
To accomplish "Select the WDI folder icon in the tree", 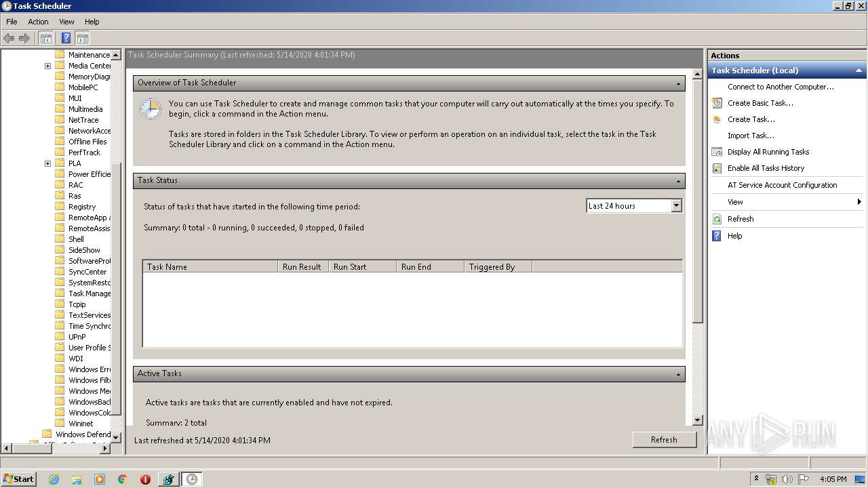I will pyautogui.click(x=60, y=359).
